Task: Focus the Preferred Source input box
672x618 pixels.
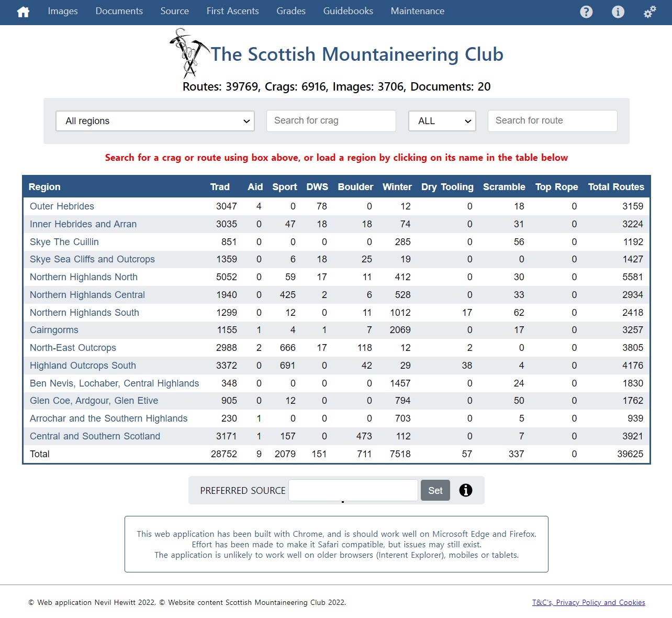Action: coord(353,490)
